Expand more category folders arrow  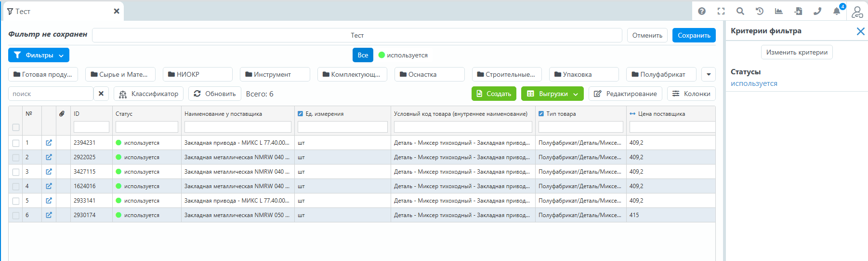(708, 74)
